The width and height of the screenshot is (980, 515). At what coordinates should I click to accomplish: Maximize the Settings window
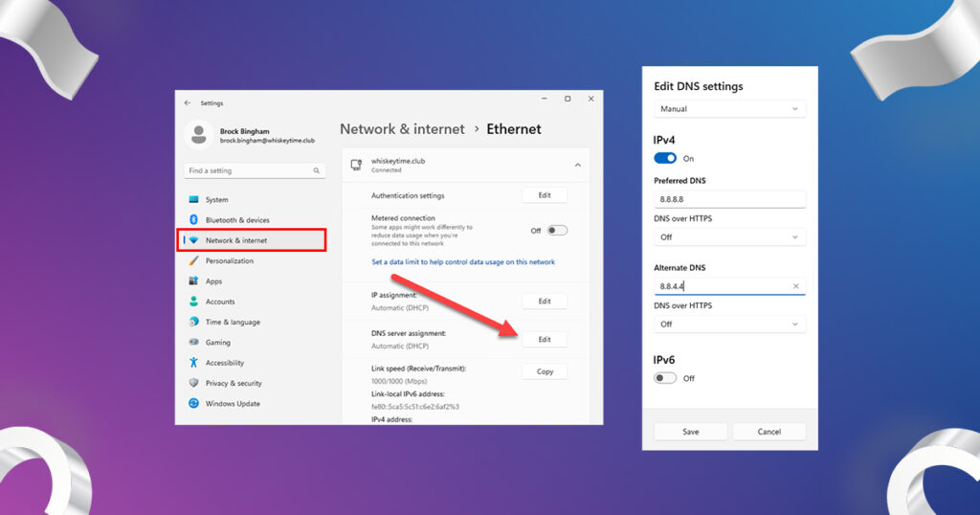tap(568, 99)
